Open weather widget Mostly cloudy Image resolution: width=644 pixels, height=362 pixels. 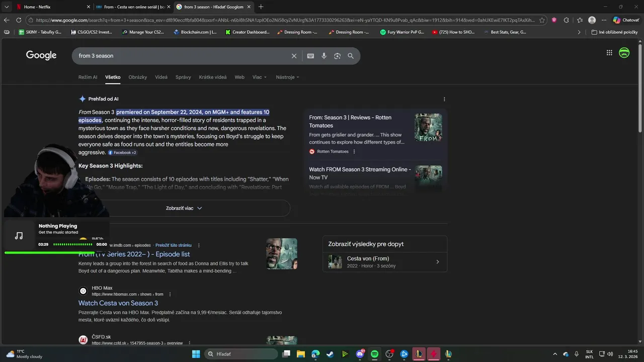tap(24, 354)
